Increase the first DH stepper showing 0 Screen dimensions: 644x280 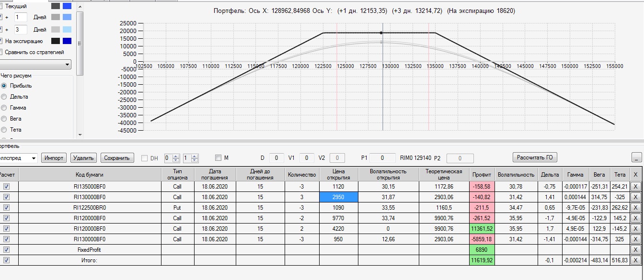pos(176,156)
